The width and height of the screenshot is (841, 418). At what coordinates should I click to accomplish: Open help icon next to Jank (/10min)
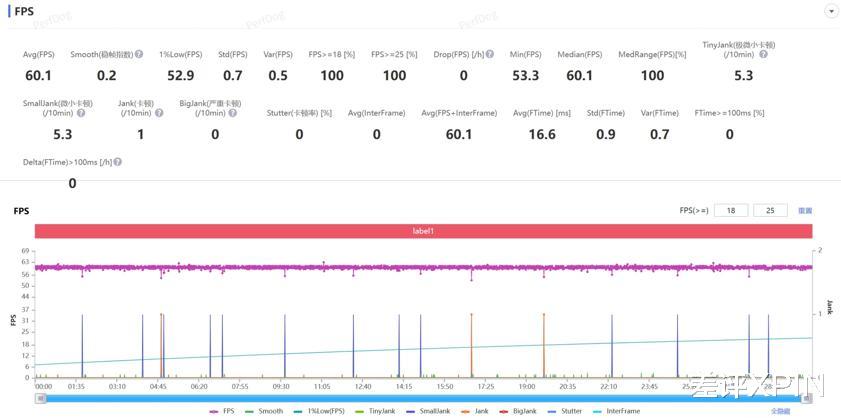[x=159, y=113]
